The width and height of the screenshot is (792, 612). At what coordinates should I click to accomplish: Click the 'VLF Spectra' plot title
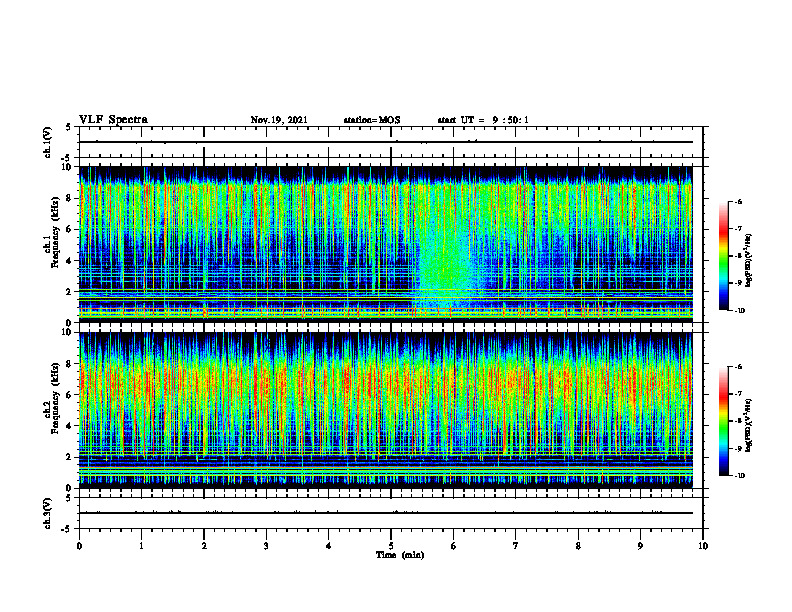tap(113, 120)
